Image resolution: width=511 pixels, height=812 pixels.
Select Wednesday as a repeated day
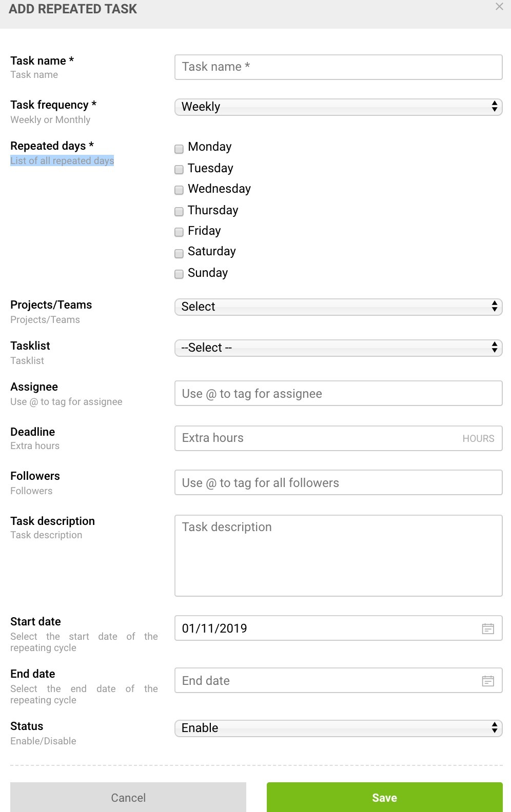[x=179, y=190]
